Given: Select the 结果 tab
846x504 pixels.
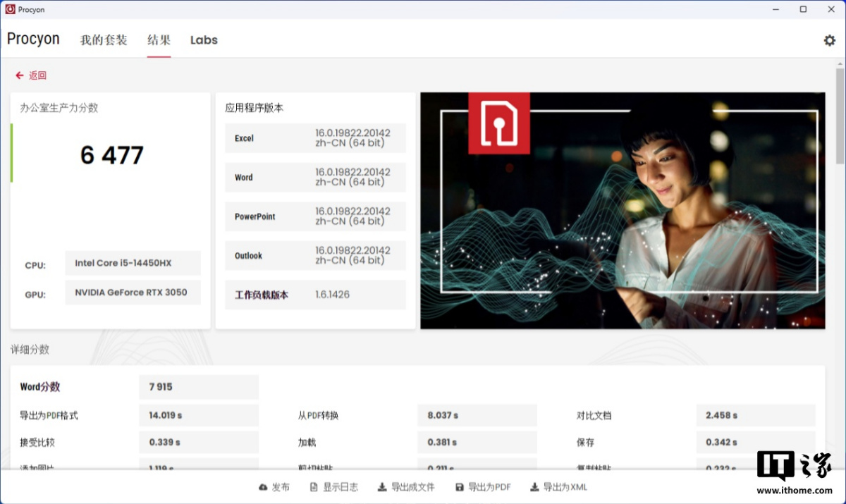Looking at the screenshot, I should tap(159, 40).
